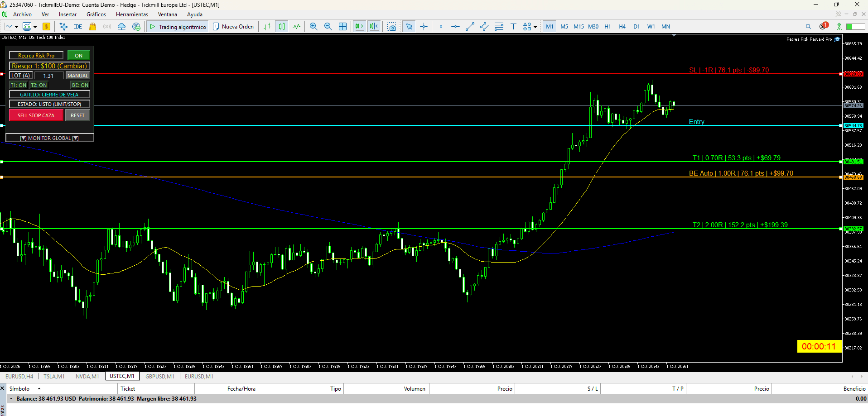Open templates dropdown arrow in toolbar

pyautogui.click(x=35, y=27)
